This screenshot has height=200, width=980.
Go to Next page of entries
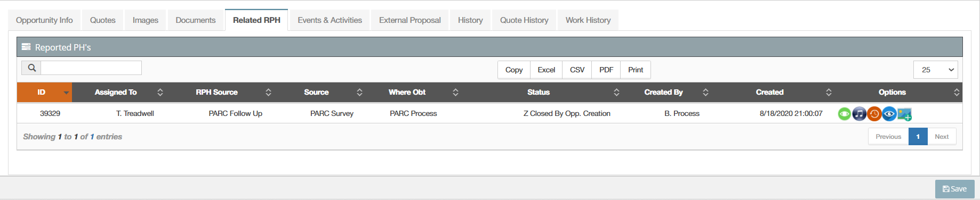(x=942, y=137)
